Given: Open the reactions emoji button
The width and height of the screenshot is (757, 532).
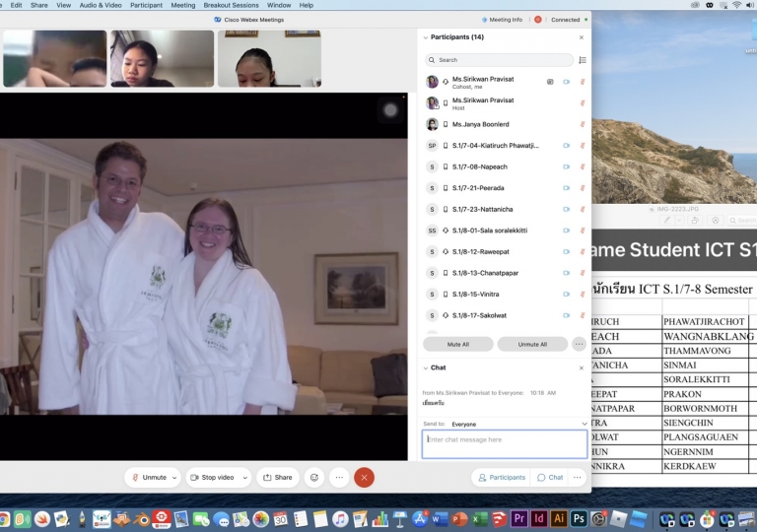Looking at the screenshot, I should click(x=314, y=478).
